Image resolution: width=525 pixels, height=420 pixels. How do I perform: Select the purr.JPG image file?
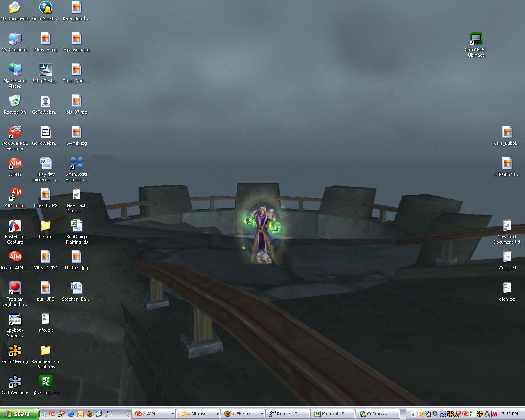(46, 292)
